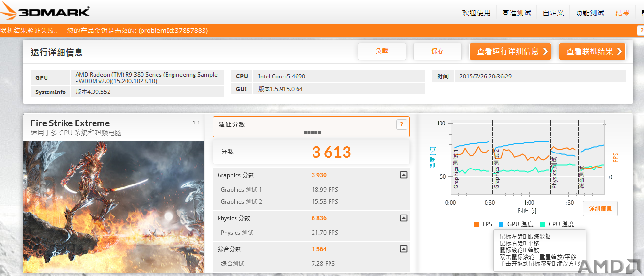Click the 18.99 FPS result
The height and width of the screenshot is (276, 644).
click(x=325, y=190)
